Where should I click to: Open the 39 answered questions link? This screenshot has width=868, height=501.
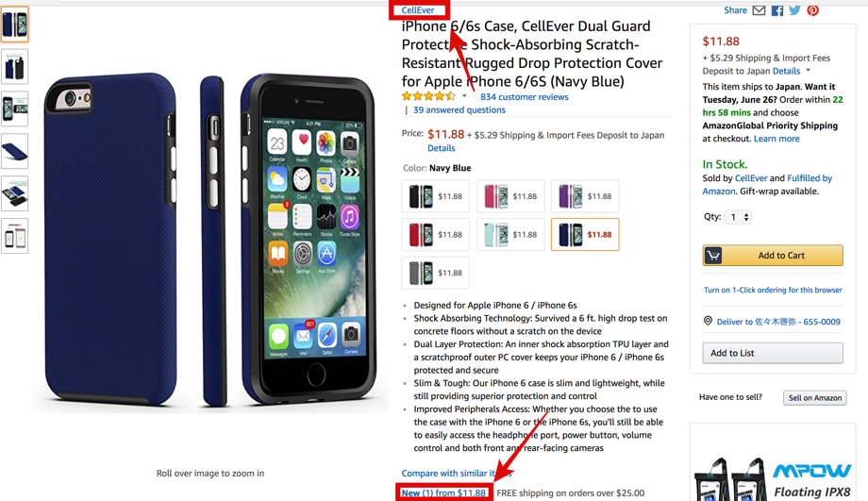click(459, 109)
